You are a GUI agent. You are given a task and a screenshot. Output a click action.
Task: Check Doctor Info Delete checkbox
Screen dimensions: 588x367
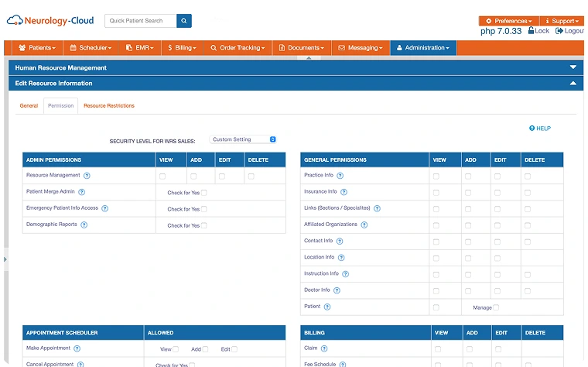pos(528,291)
